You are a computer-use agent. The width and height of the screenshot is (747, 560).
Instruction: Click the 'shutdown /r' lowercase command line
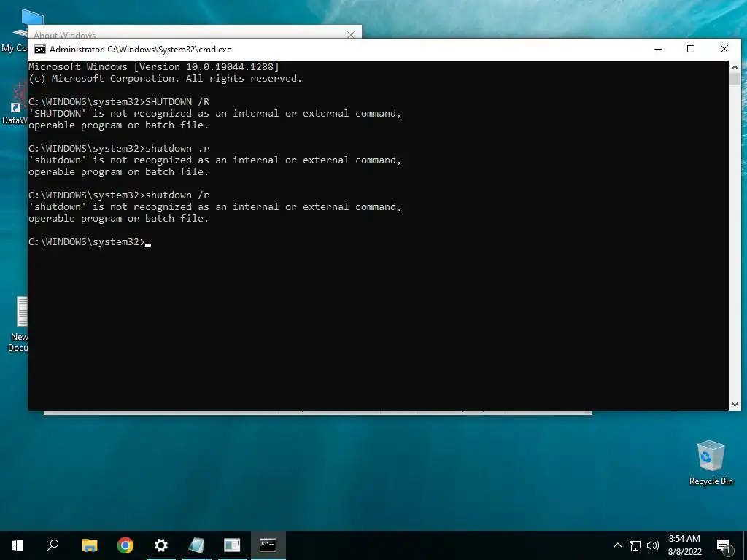(119, 195)
